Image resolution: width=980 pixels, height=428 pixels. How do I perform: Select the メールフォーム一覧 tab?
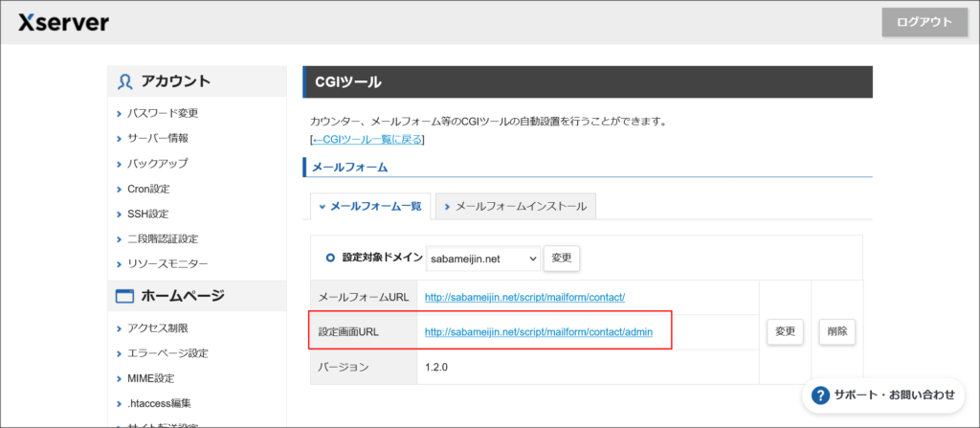pos(370,206)
